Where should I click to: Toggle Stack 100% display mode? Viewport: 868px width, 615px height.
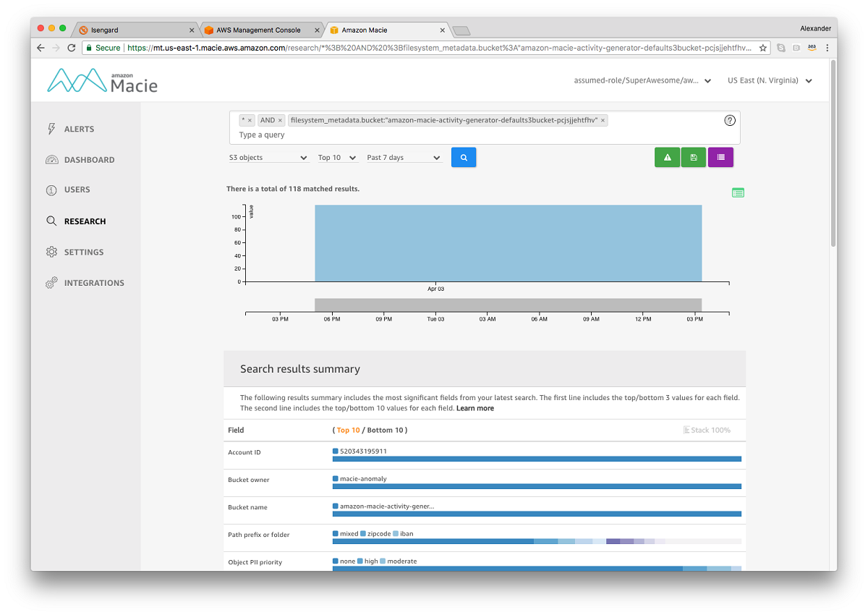point(707,430)
